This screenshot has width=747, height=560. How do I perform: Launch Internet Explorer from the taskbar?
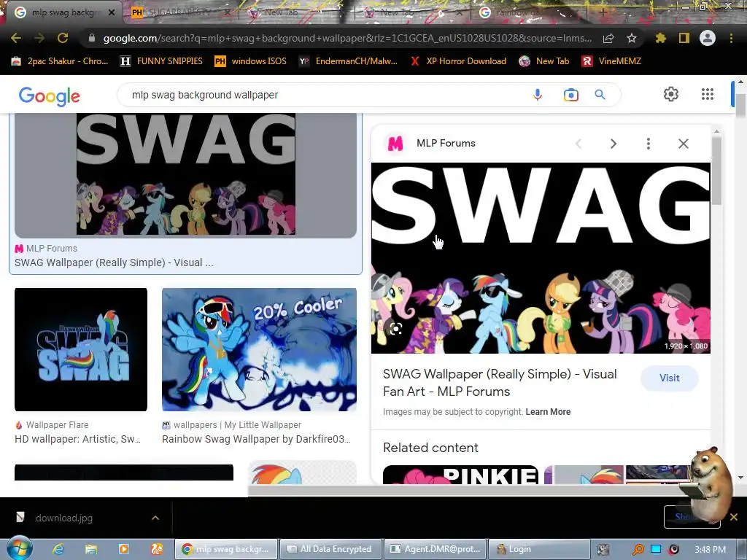(x=58, y=549)
